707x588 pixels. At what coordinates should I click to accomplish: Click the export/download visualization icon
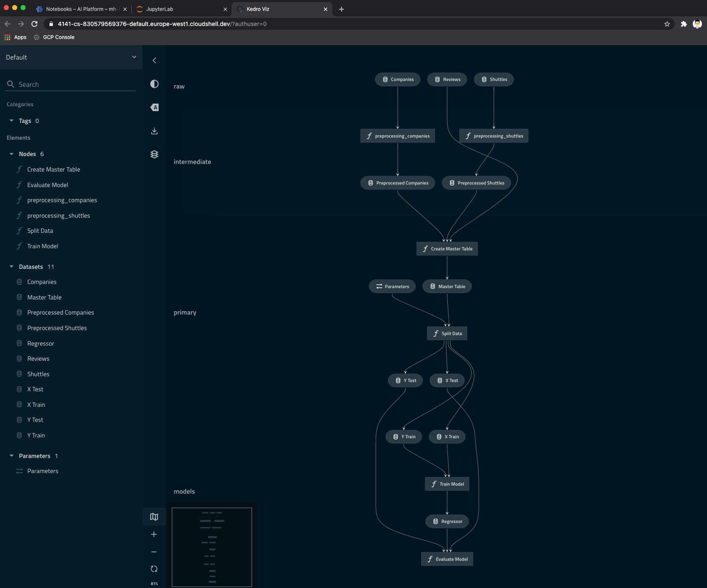point(154,131)
